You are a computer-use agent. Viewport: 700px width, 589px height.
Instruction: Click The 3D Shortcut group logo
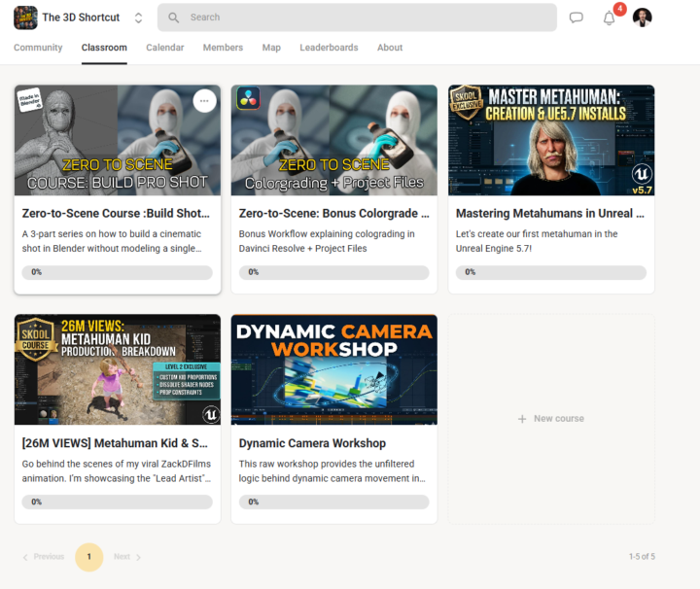pyautogui.click(x=25, y=17)
